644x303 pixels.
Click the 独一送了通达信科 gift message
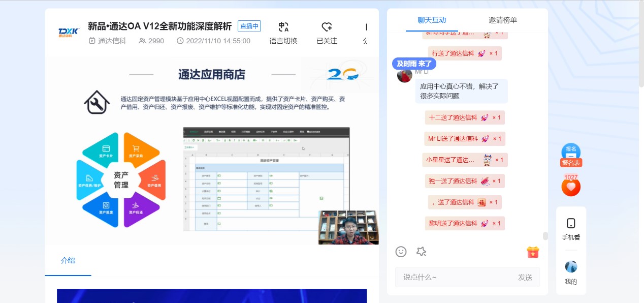[x=465, y=181]
